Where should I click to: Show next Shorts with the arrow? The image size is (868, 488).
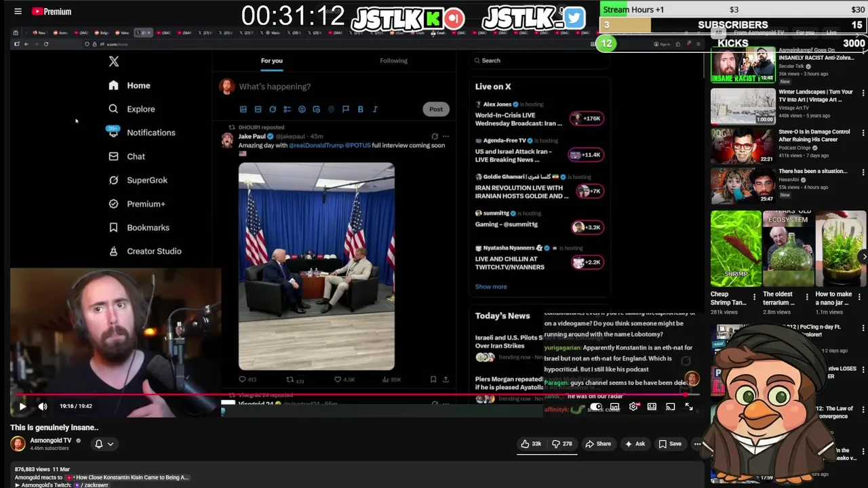point(863,256)
